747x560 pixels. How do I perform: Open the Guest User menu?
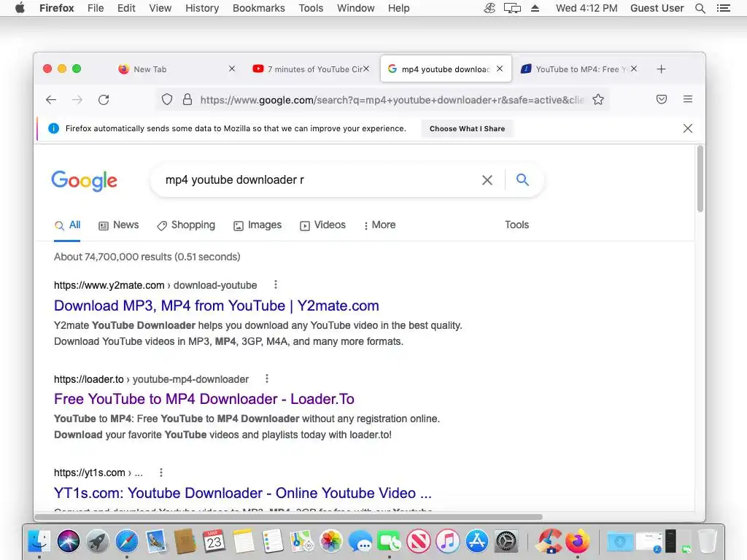pyautogui.click(x=657, y=8)
